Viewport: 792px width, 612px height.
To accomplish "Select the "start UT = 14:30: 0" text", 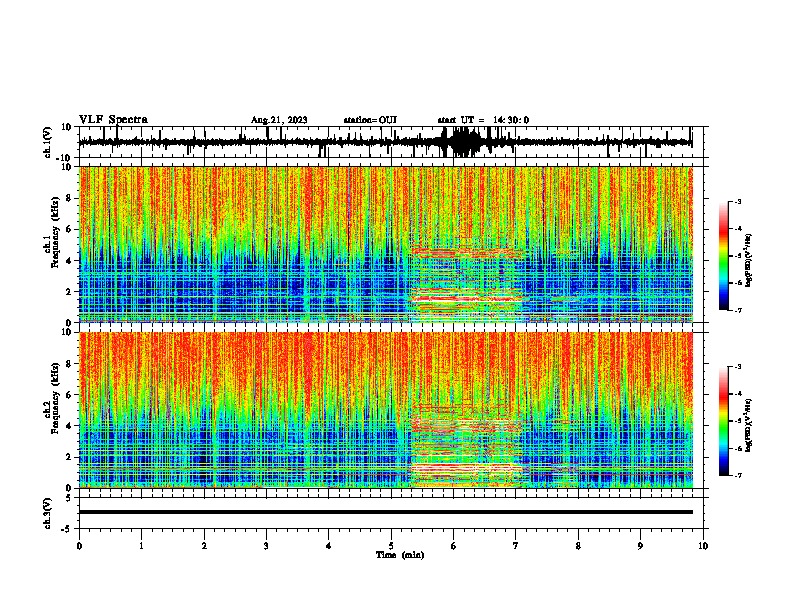I will (483, 120).
